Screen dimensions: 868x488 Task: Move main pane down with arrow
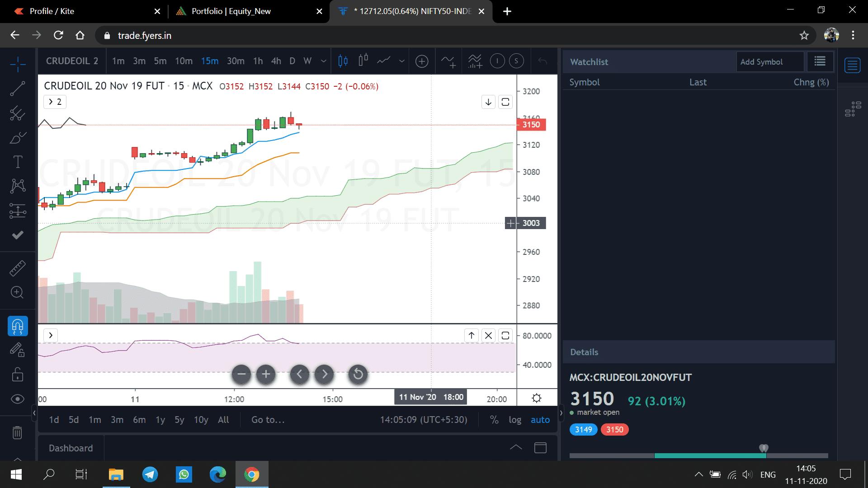pos(488,102)
